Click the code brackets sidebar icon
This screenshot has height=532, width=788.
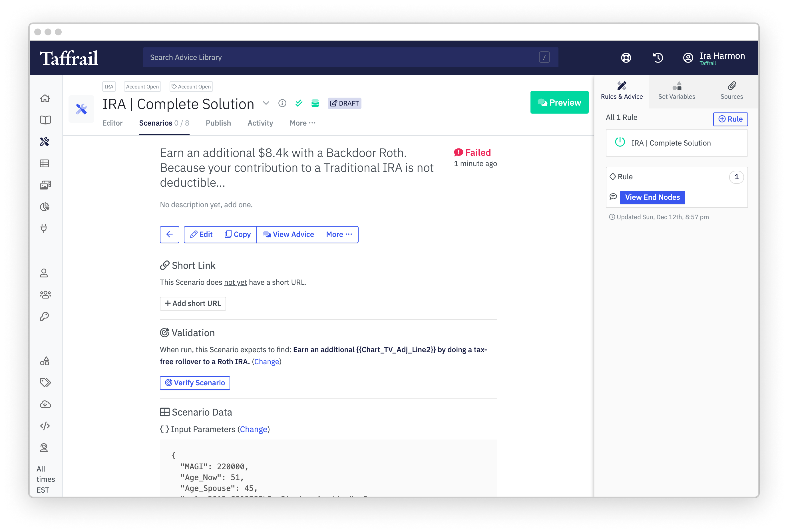pos(45,426)
